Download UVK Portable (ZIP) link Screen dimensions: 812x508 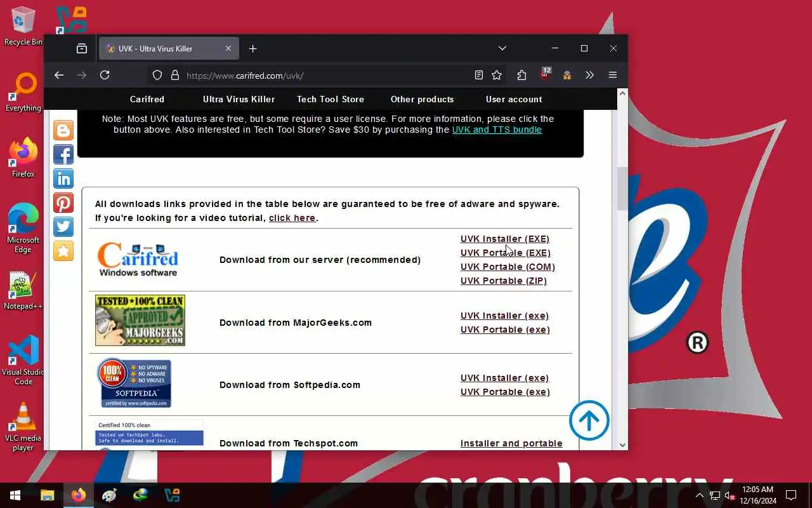[504, 281]
